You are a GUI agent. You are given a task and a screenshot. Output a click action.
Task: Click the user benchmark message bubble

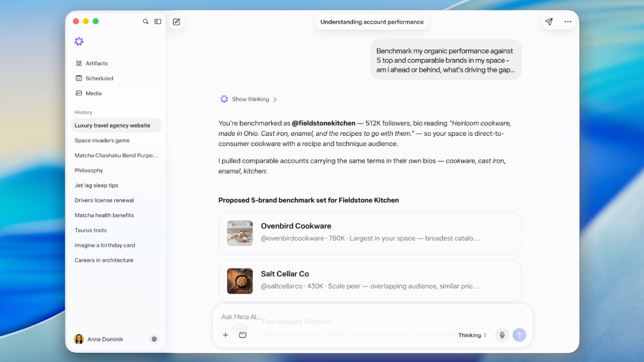446,60
